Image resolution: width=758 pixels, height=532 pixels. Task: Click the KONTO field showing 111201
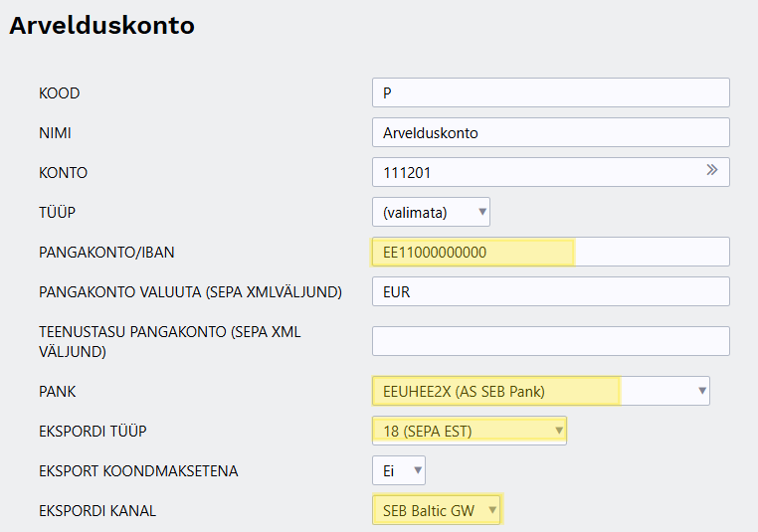(x=537, y=172)
